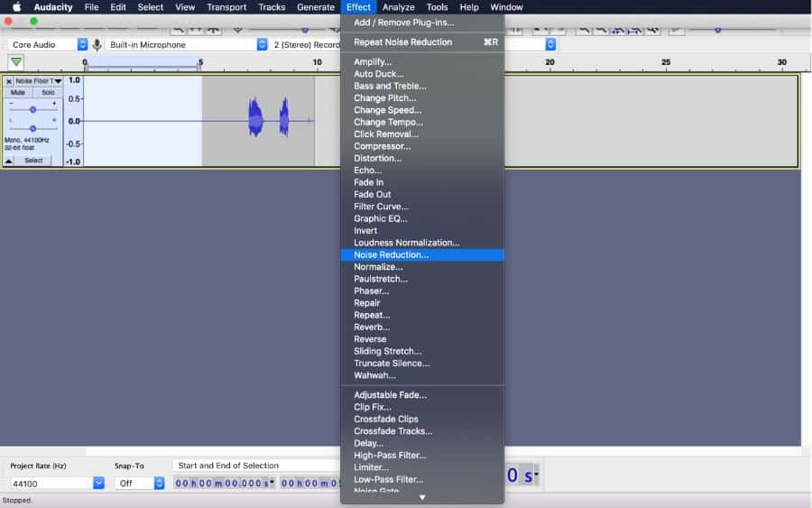This screenshot has width=812, height=508.
Task: Collapse the track using the up-arrow button
Action: pyautogui.click(x=9, y=161)
